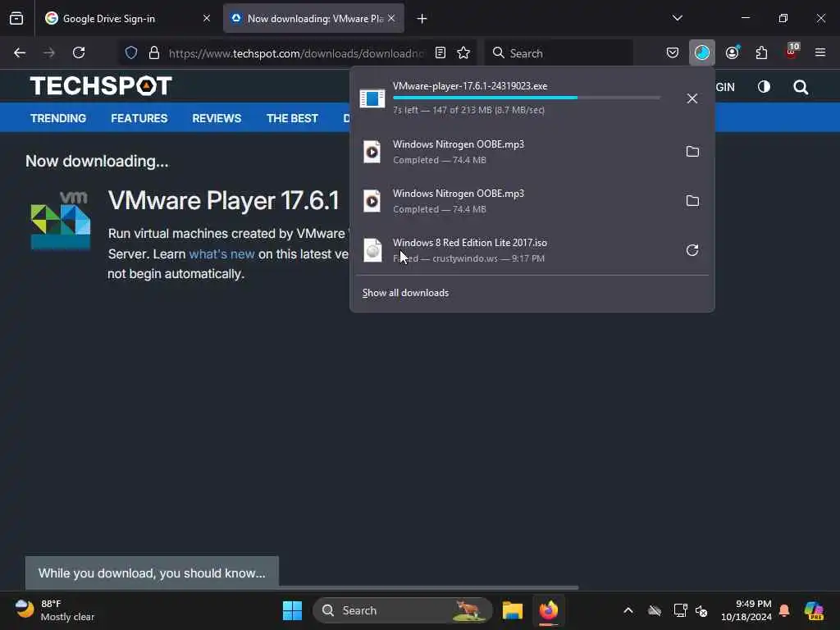Open second Windows Nitrogen OOBE.mp3 entry
The image size is (840, 630).
(x=515, y=201)
